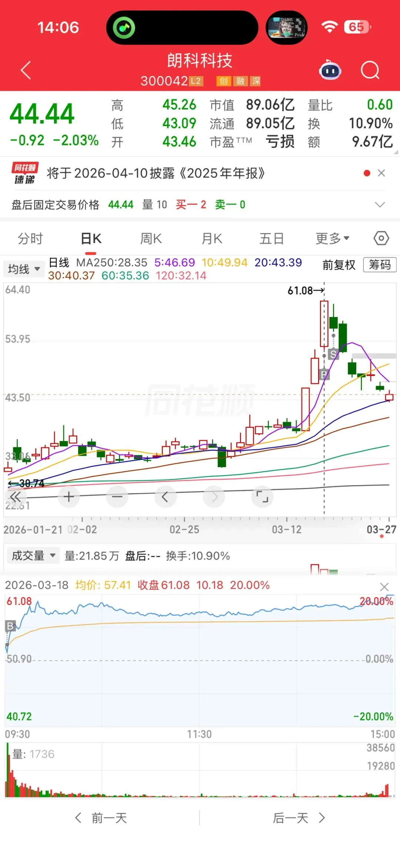Viewport: 400px width, 868px height.
Task: Select the 日K tab
Action: pyautogui.click(x=91, y=239)
